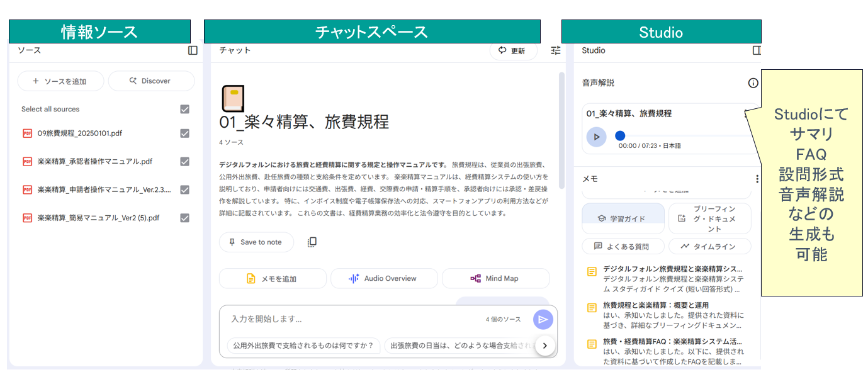Select the 公用外出旅費で支給されるものは何ですか？ suggestion
Viewport: 868px width, 372px height.
point(304,346)
